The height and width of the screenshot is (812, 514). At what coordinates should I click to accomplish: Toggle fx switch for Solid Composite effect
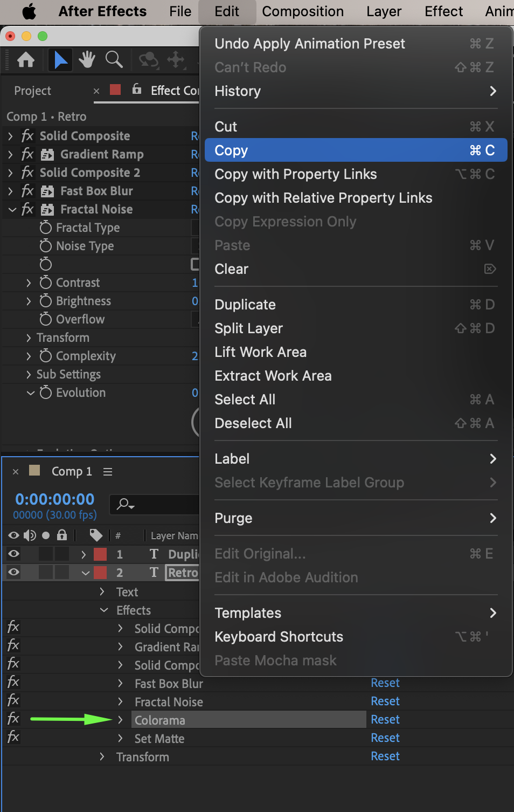click(27, 136)
